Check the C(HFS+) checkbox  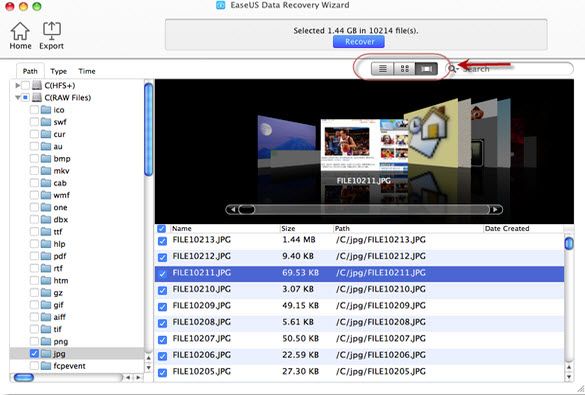(25, 85)
